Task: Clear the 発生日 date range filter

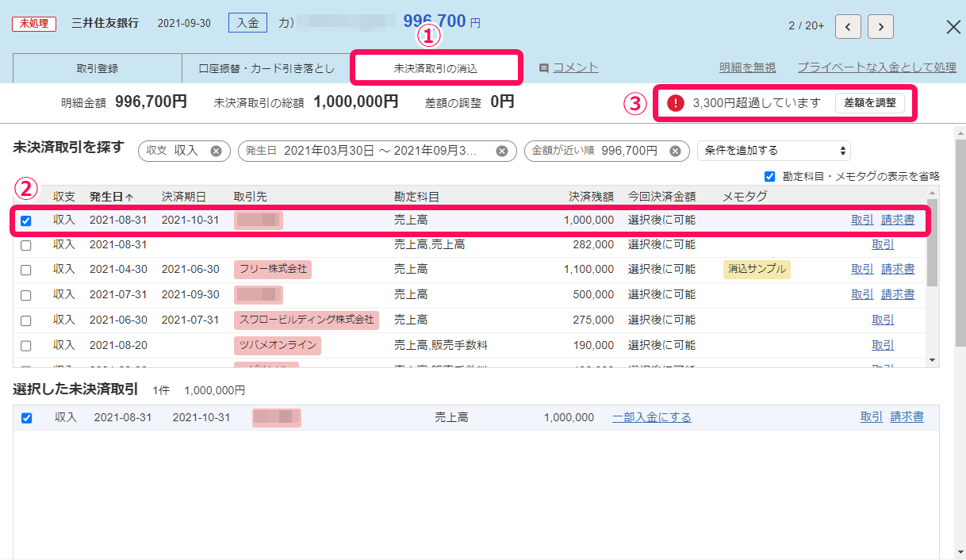Action: click(502, 151)
